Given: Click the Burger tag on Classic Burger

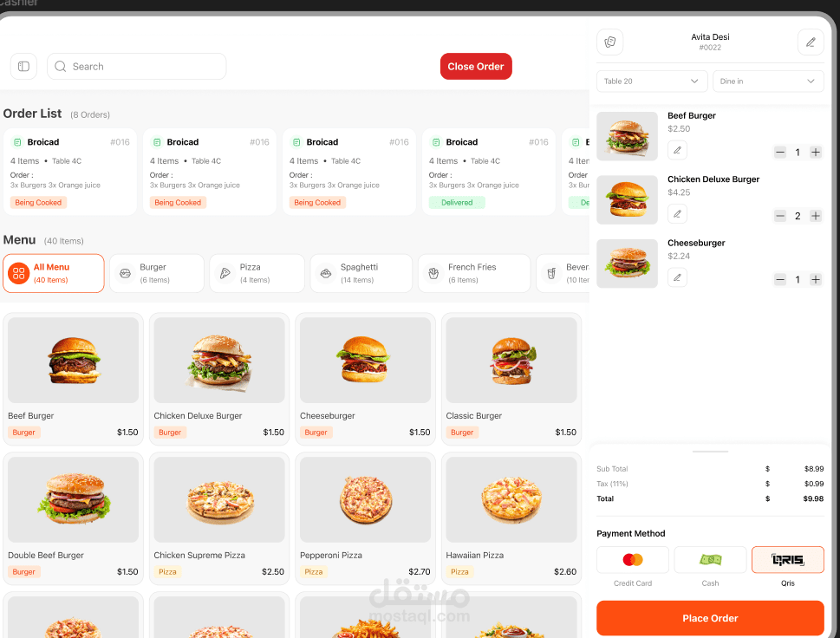Looking at the screenshot, I should coord(462,433).
